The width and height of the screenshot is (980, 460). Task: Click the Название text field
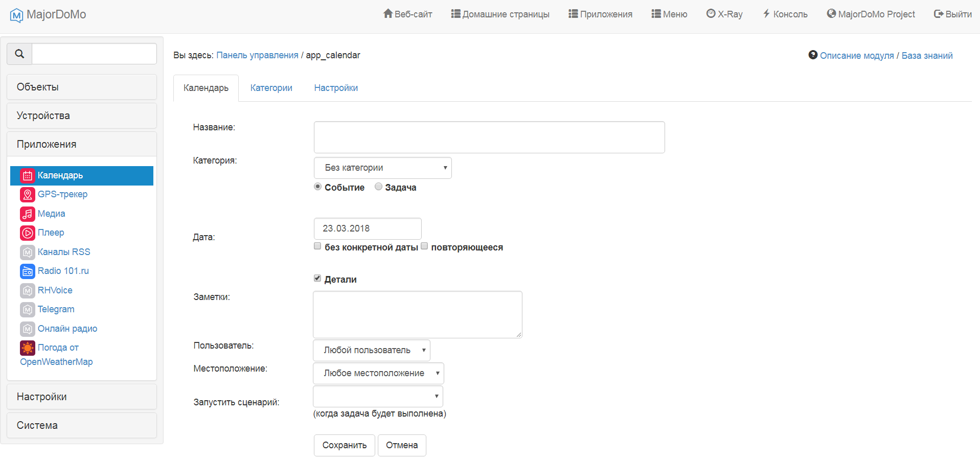[489, 137]
